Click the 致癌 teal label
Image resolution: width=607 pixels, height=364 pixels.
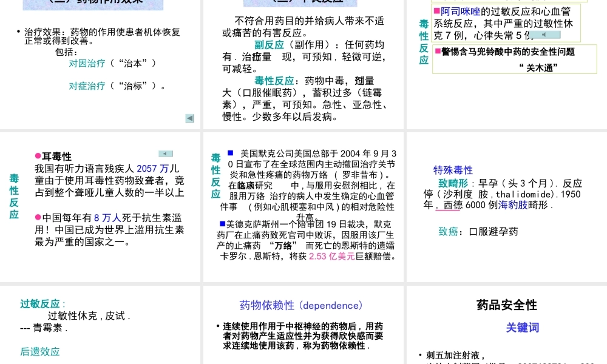click(448, 232)
